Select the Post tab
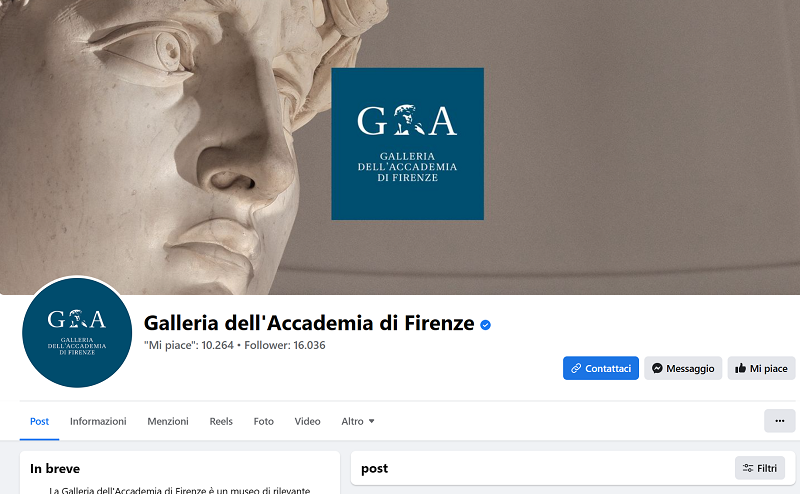The height and width of the screenshot is (494, 800). pos(39,422)
